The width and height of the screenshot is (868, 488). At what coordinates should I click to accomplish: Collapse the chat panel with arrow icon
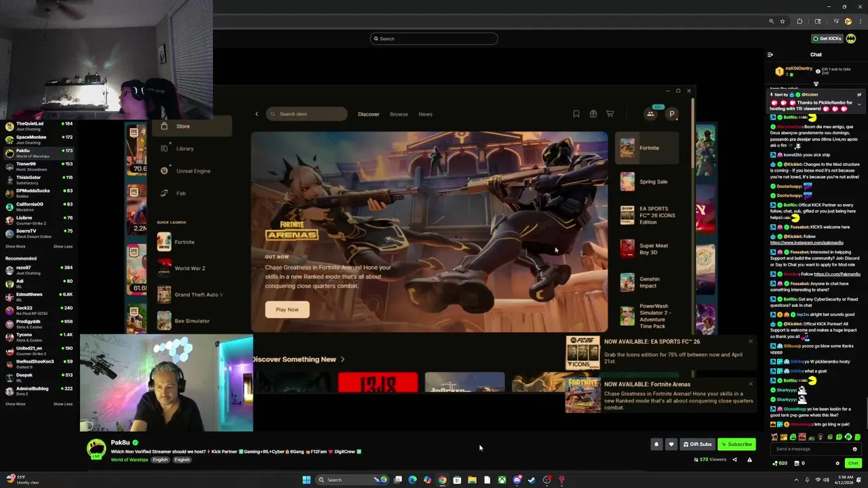tap(770, 55)
